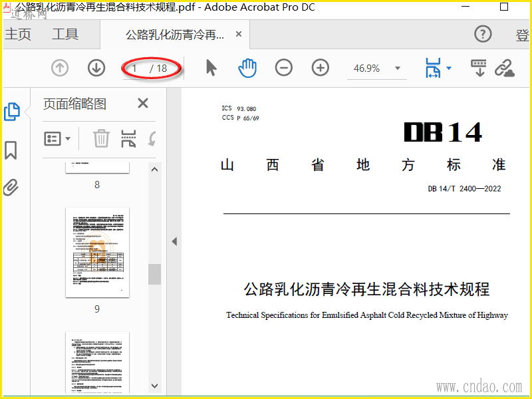Image resolution: width=532 pixels, height=399 pixels.
Task: Click the scrolling mode icon
Action: tap(479, 68)
